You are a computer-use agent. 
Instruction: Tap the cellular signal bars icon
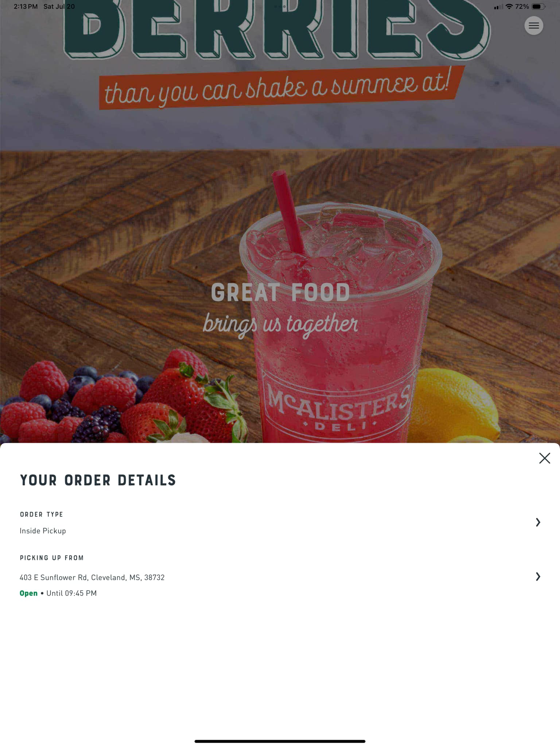(x=498, y=7)
